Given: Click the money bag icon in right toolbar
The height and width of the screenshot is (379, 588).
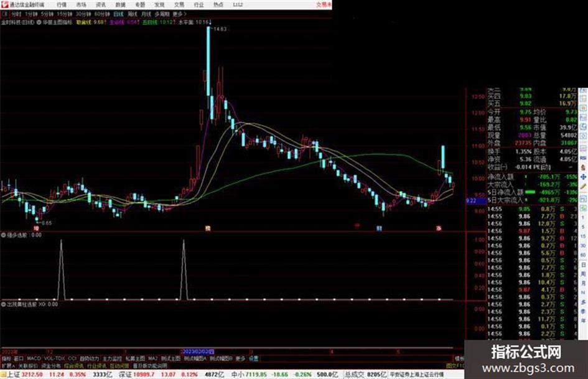Looking at the screenshot, I should point(584,167).
